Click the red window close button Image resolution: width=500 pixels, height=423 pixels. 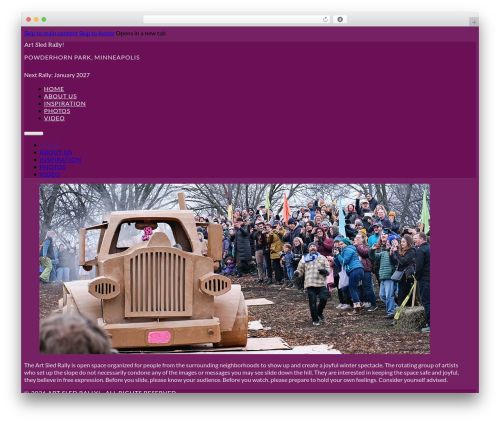tap(29, 20)
